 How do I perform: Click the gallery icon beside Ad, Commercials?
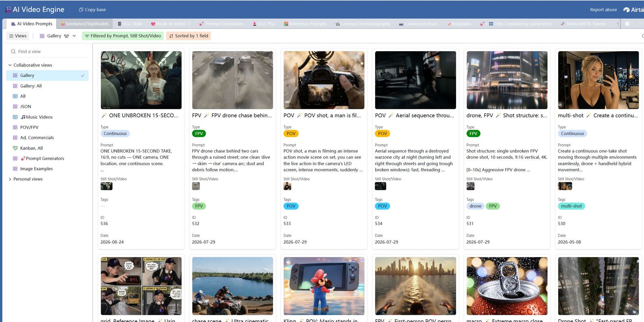[x=15, y=138]
